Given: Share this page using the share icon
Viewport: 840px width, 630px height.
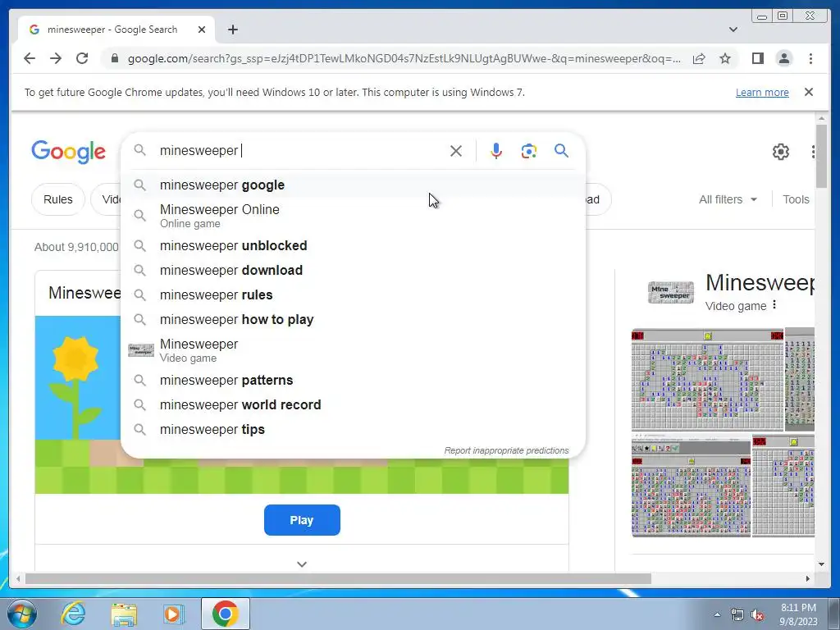Looking at the screenshot, I should click(699, 58).
